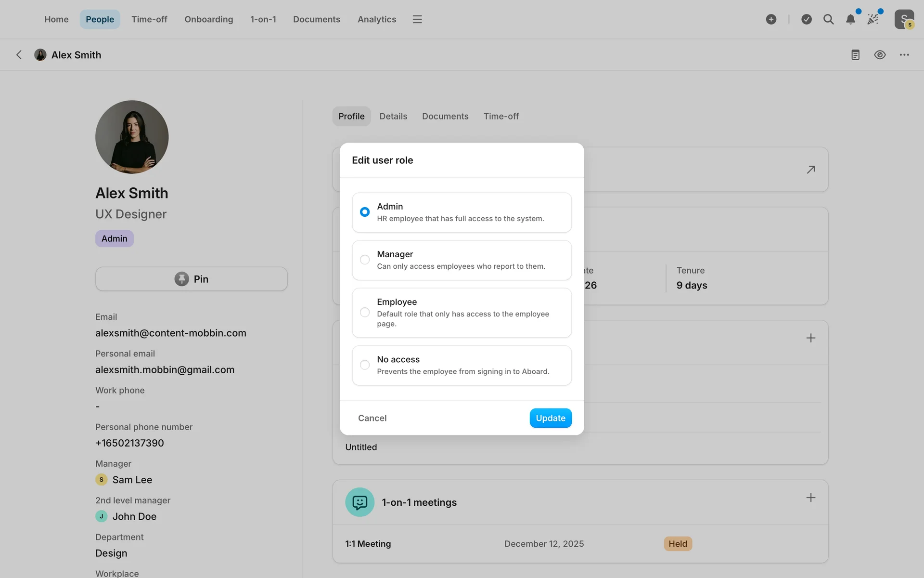This screenshot has width=924, height=578.
Task: Click the plus add icon in top bar
Action: (x=771, y=19)
